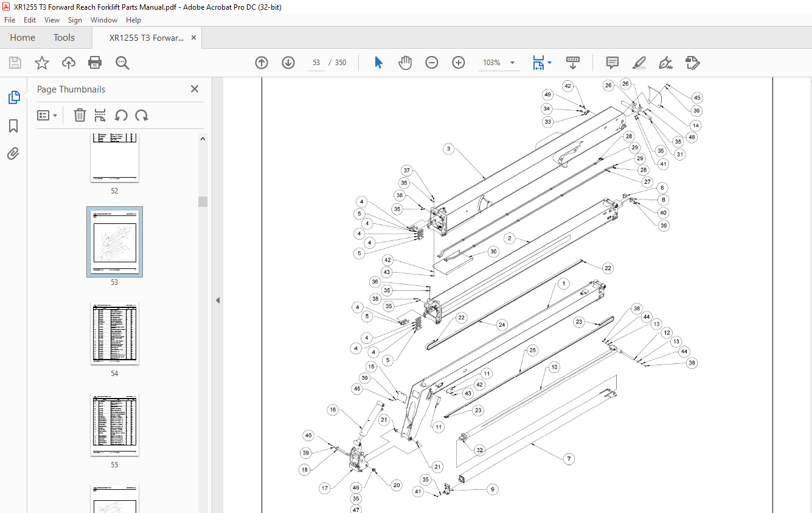Viewport: 812px width, 513px height.
Task: Click the page break insert icon
Action: 100,115
